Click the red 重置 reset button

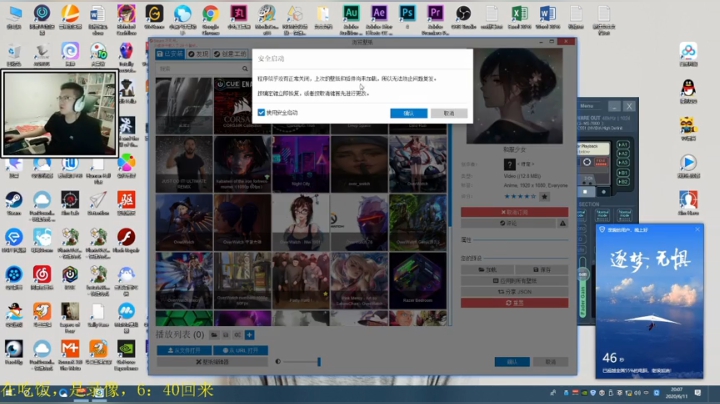[514, 303]
